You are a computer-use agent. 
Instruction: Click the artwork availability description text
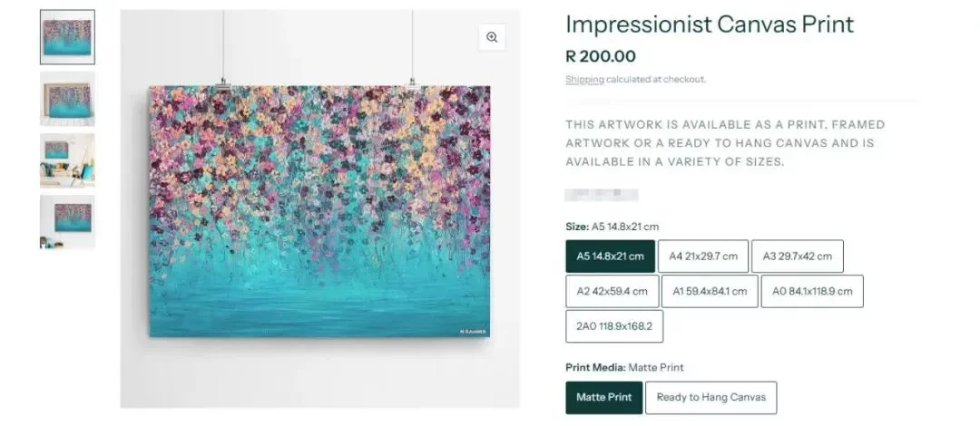click(x=724, y=143)
